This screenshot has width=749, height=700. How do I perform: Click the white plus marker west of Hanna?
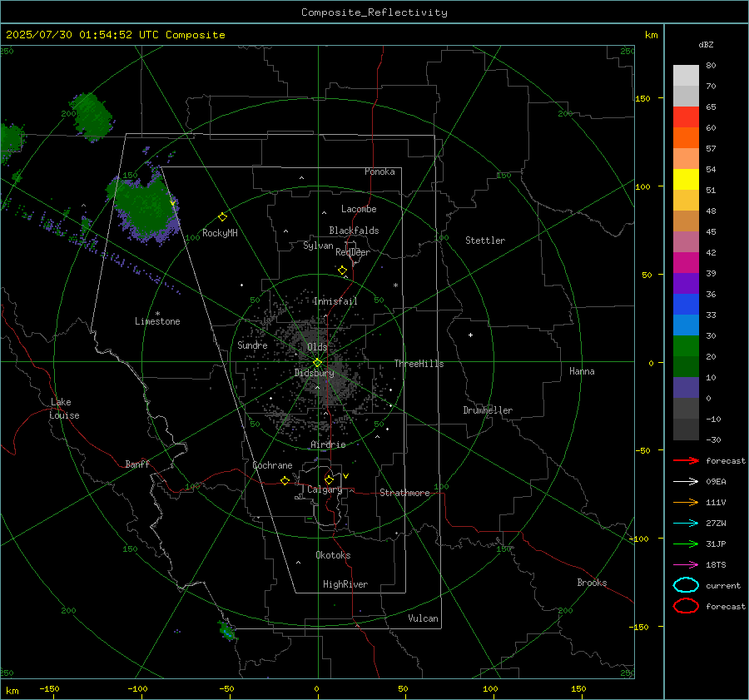pos(470,335)
